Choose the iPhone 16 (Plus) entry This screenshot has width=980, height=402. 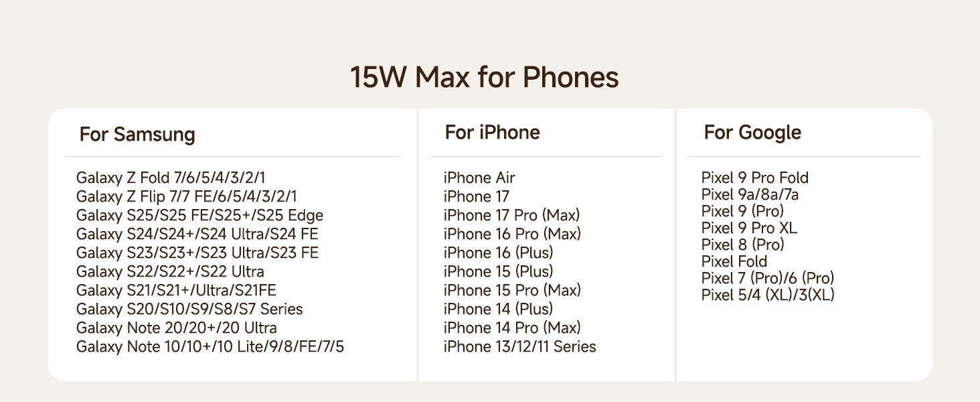(498, 253)
